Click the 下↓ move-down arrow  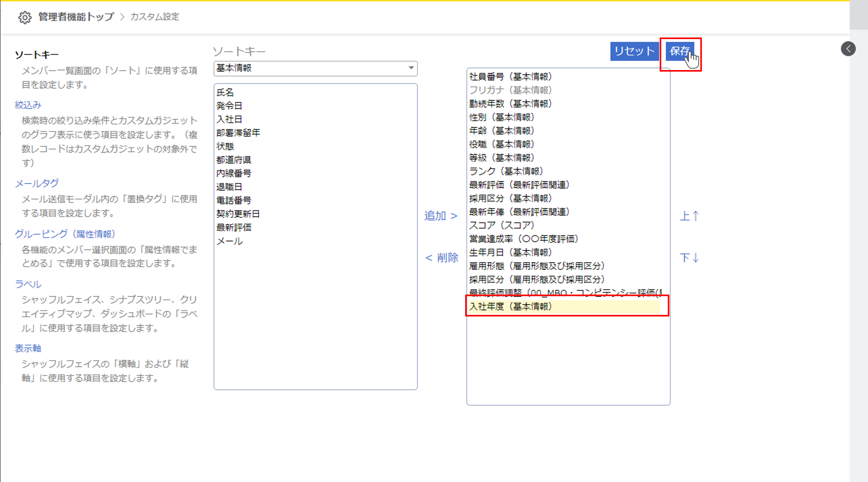point(689,258)
